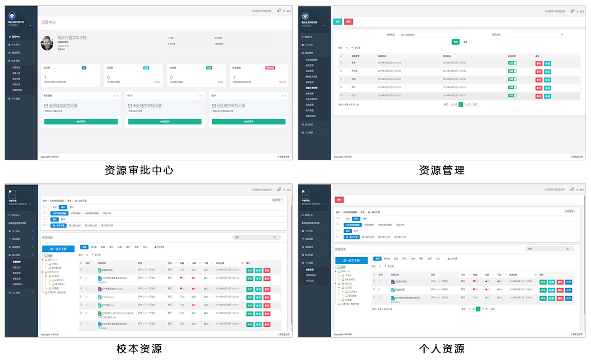Click the green button under 全部我发起的记录
The width and height of the screenshot is (591, 364).
81,122
